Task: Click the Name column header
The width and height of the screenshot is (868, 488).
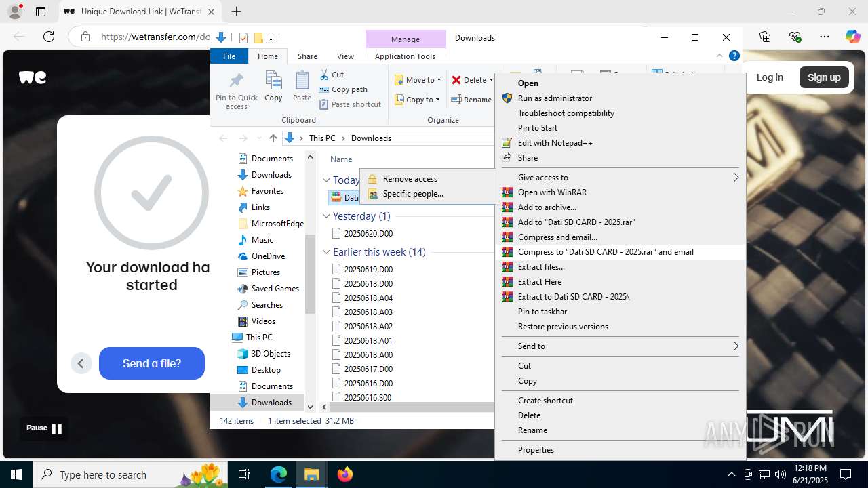Action: [341, 159]
